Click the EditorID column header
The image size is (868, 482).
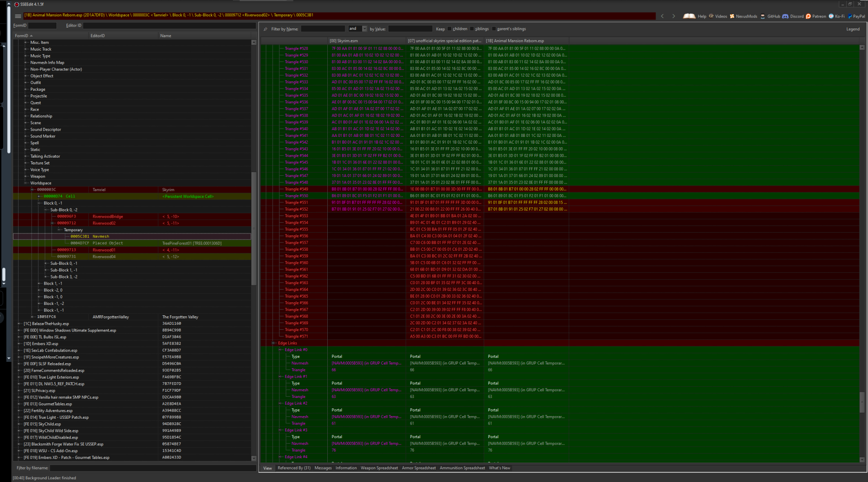click(x=123, y=36)
